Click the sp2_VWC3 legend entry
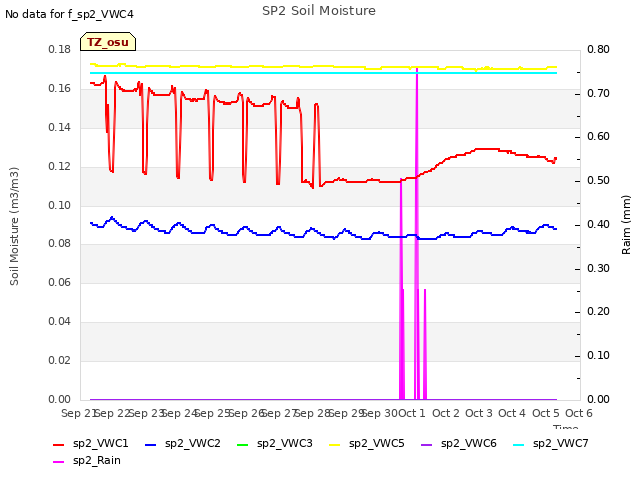The image size is (640, 480). click(x=275, y=443)
